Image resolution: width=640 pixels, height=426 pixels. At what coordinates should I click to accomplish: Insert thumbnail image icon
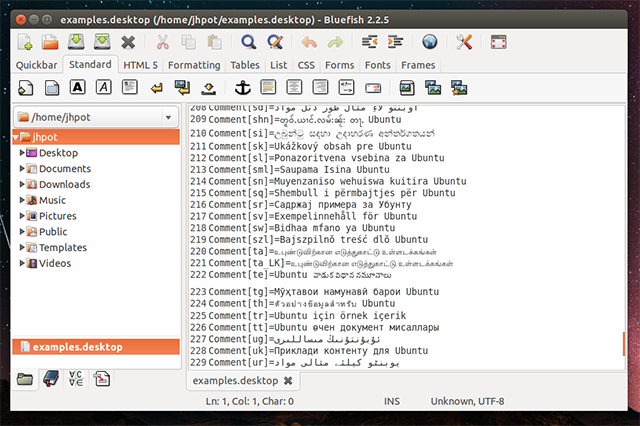433,88
